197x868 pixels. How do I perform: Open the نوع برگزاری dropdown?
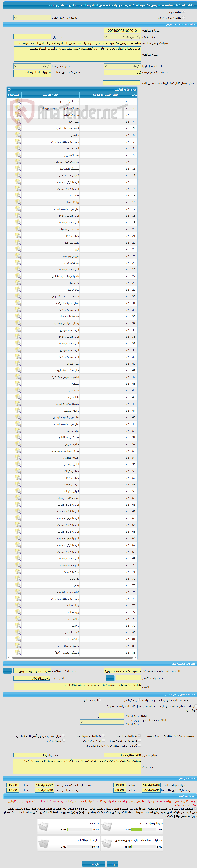click(122, 37)
